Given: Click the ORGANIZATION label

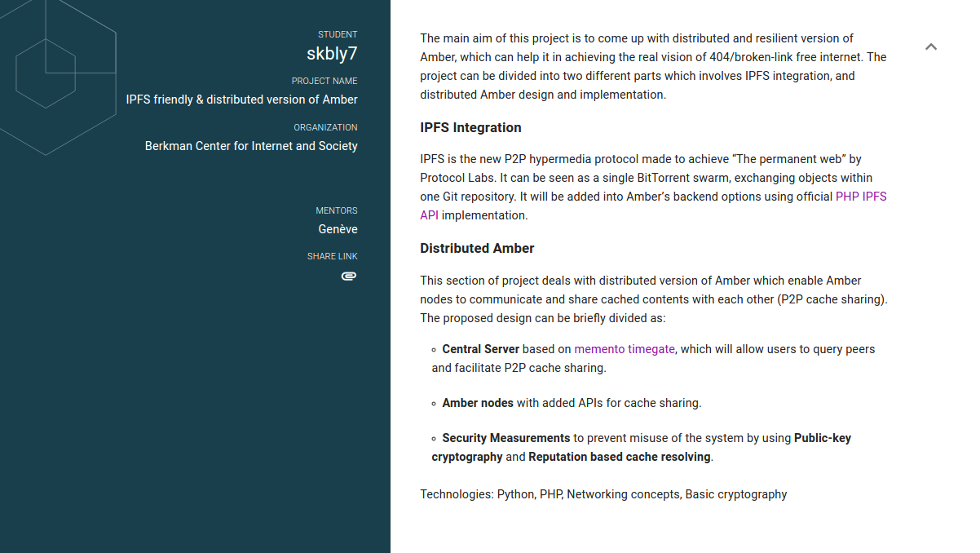Looking at the screenshot, I should pos(325,127).
